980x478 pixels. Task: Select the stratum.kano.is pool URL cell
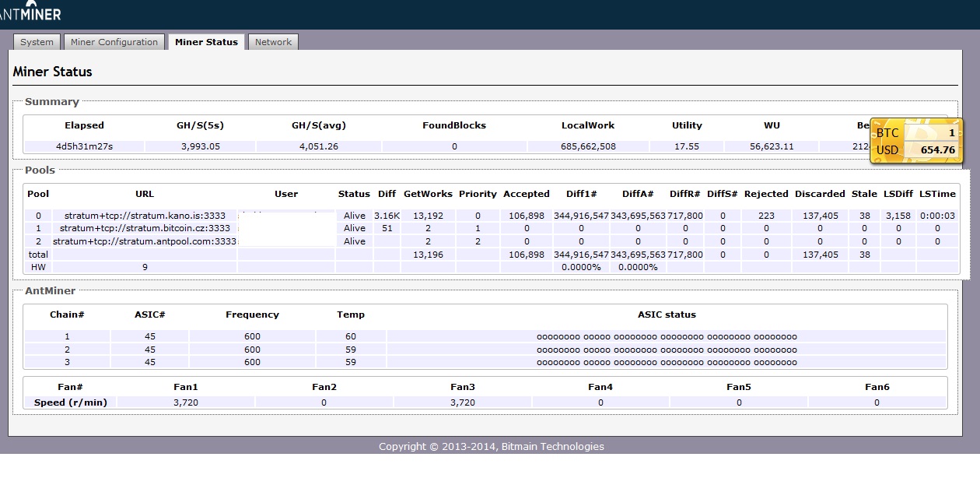click(145, 216)
